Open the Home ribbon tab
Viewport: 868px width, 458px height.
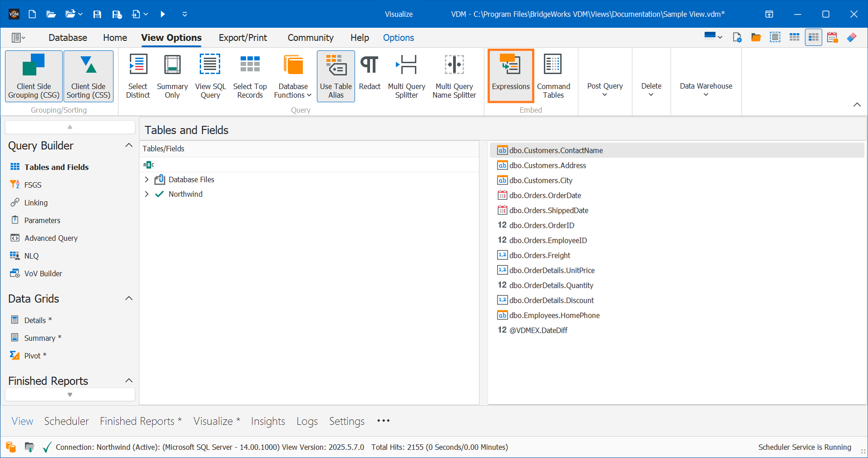(x=115, y=38)
